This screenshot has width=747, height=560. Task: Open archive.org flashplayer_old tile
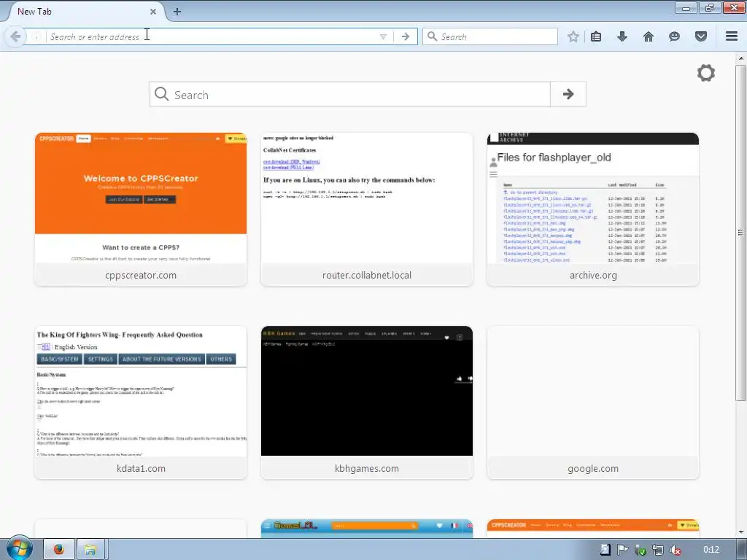pyautogui.click(x=592, y=209)
